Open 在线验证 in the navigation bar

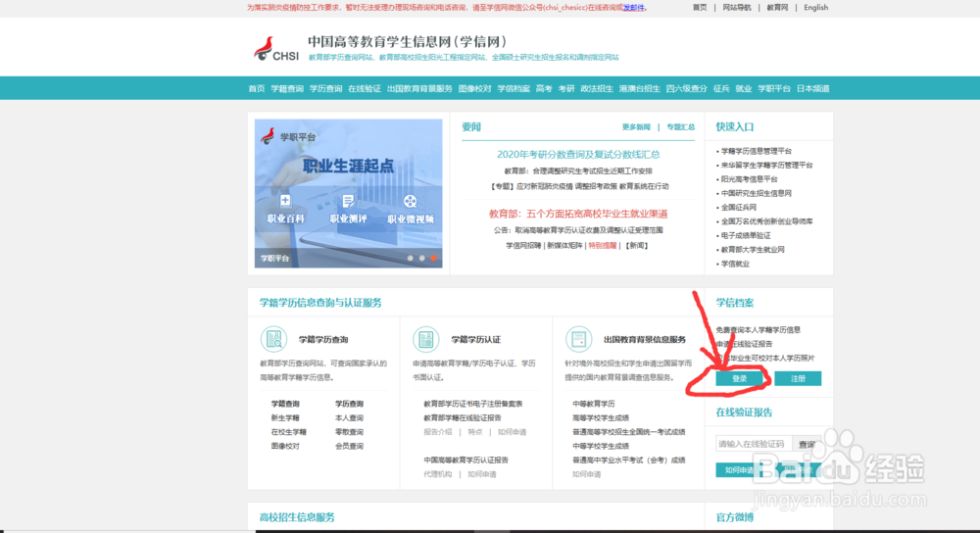pyautogui.click(x=365, y=89)
